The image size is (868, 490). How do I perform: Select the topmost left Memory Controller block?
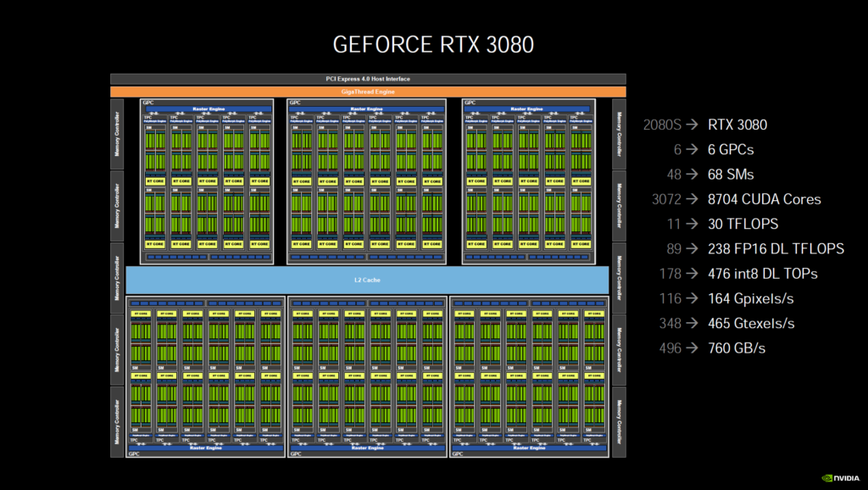click(x=117, y=134)
